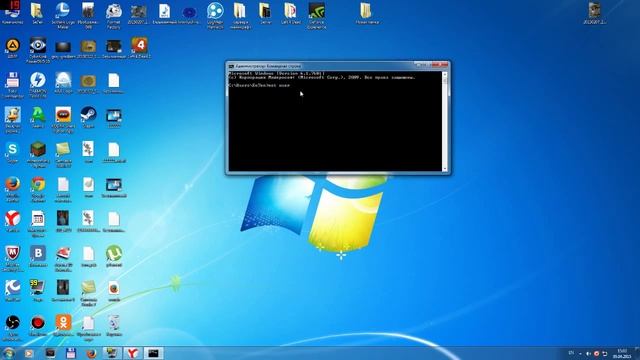Open the volume control in the system tray
The image size is (640, 360).
coord(588,353)
